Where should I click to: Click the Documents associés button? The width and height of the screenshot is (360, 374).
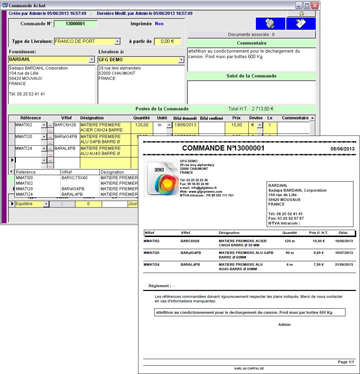[251, 34]
